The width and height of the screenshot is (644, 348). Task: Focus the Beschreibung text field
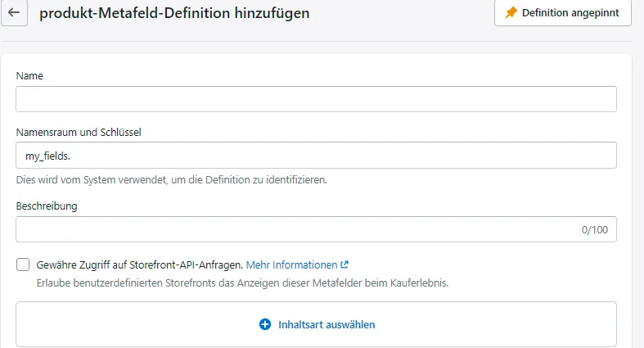coord(295,230)
